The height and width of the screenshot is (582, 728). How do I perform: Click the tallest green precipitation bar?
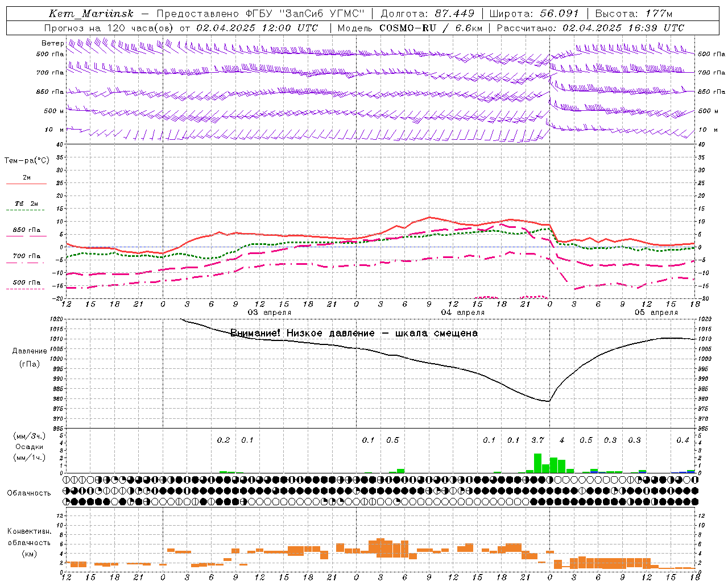pyautogui.click(x=537, y=463)
